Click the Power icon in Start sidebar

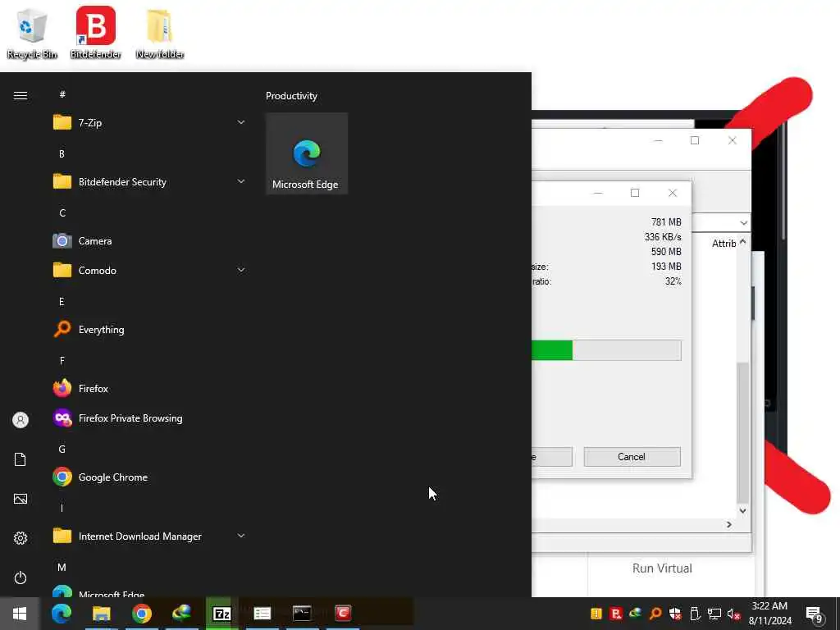[21, 577]
